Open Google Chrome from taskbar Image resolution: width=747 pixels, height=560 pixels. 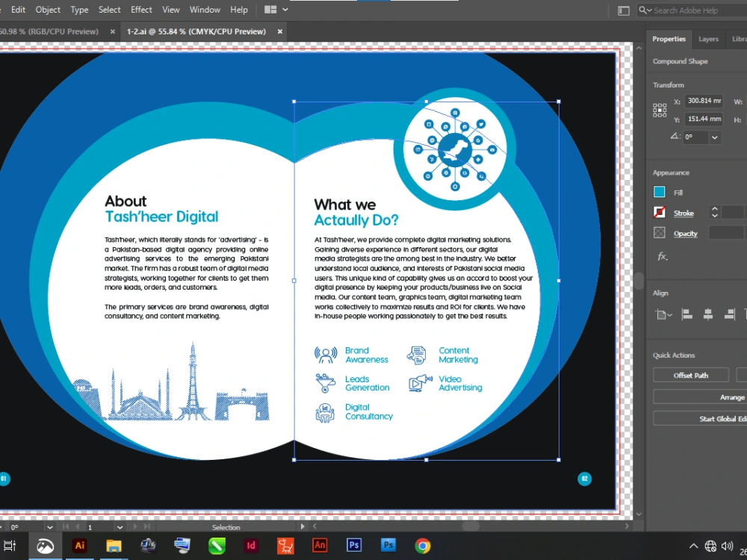click(x=423, y=546)
